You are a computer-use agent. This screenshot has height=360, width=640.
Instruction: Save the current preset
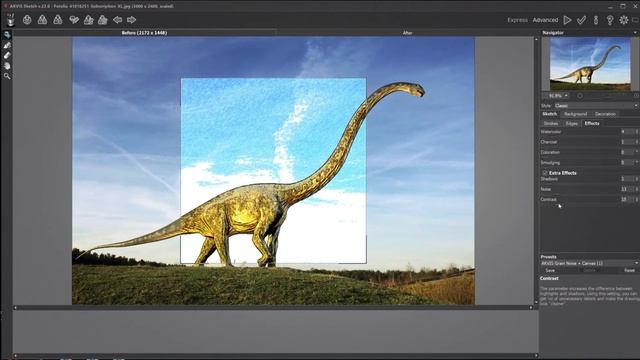(x=550, y=271)
